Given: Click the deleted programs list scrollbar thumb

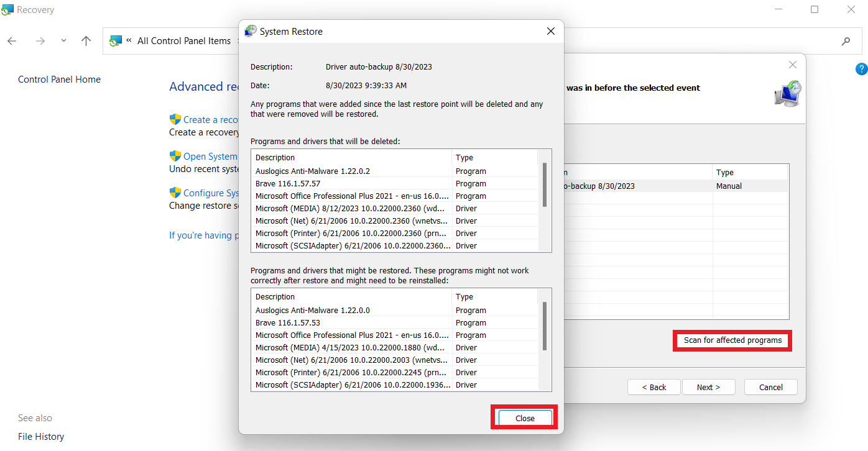Looking at the screenshot, I should click(545, 184).
